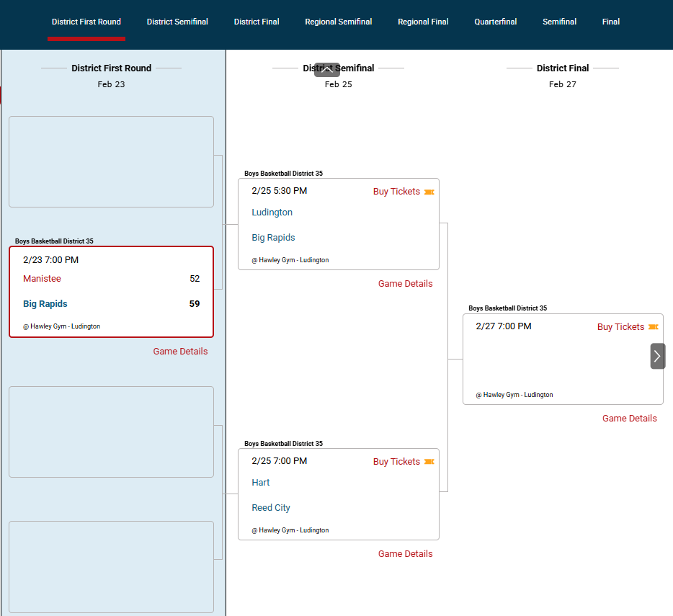Image resolution: width=673 pixels, height=616 pixels.
Task: Open the Quarterfinal tab
Action: pos(495,22)
